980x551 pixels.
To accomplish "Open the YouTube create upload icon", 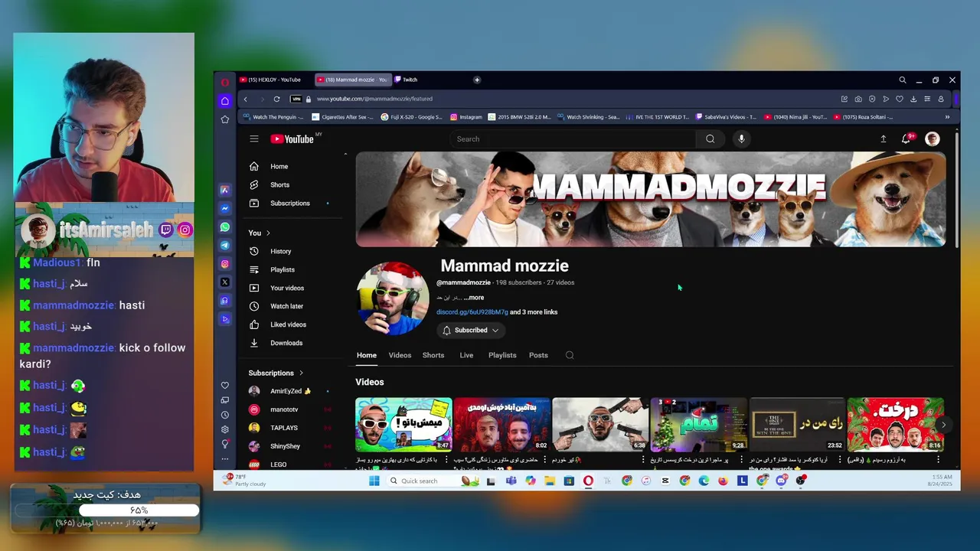I will point(883,139).
